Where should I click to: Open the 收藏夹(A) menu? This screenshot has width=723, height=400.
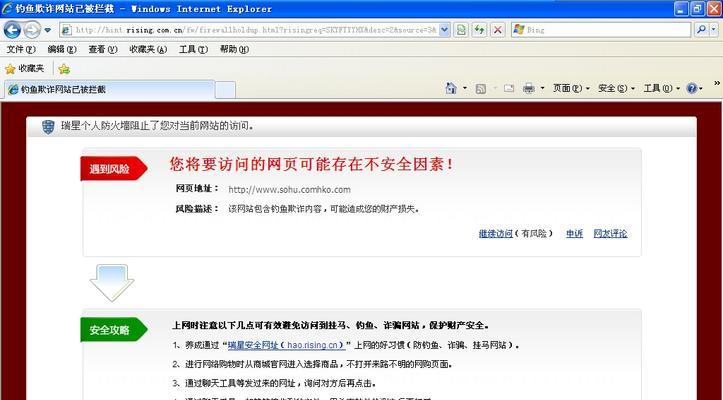148,49
